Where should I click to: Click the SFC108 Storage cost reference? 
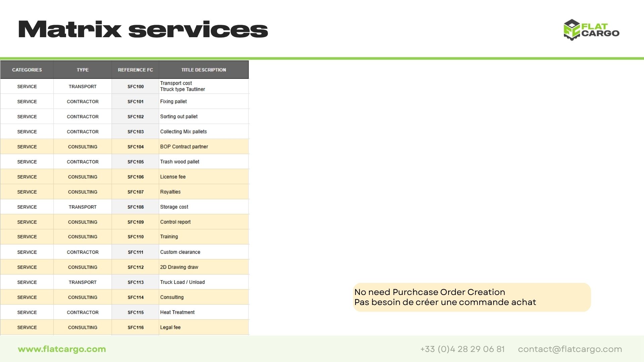tap(136, 207)
